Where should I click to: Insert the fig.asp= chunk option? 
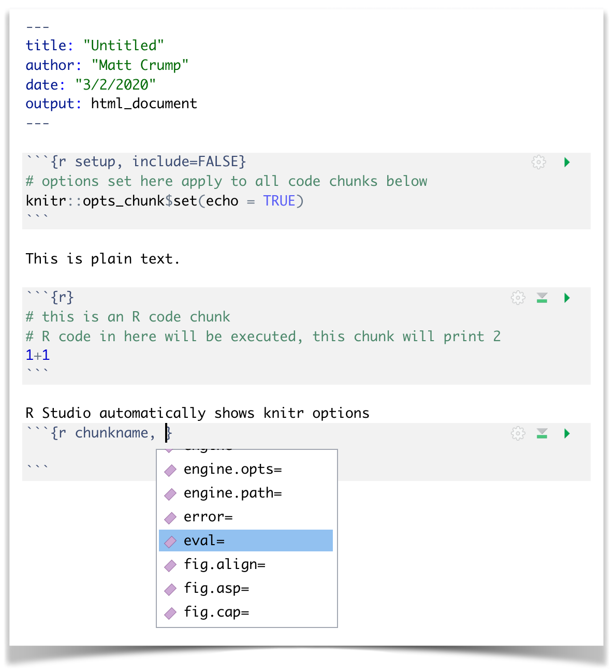pyautogui.click(x=246, y=589)
